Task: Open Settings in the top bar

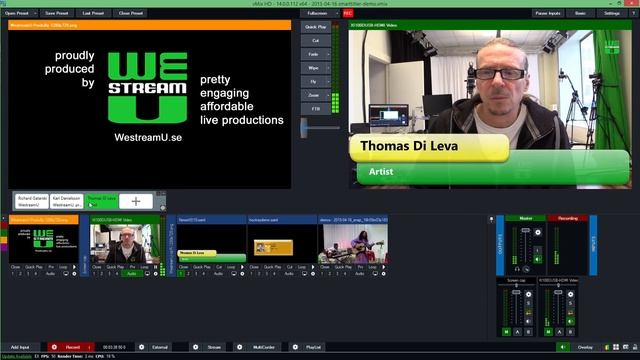Action: [611, 13]
